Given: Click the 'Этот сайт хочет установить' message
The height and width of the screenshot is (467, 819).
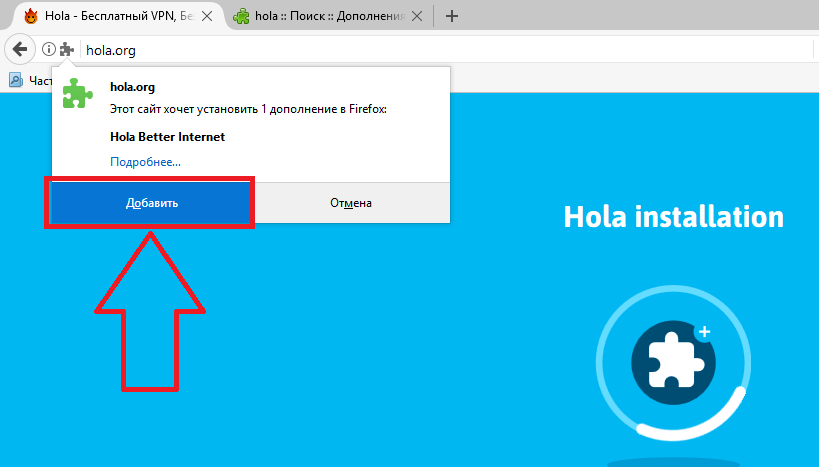Looking at the screenshot, I should click(248, 109).
